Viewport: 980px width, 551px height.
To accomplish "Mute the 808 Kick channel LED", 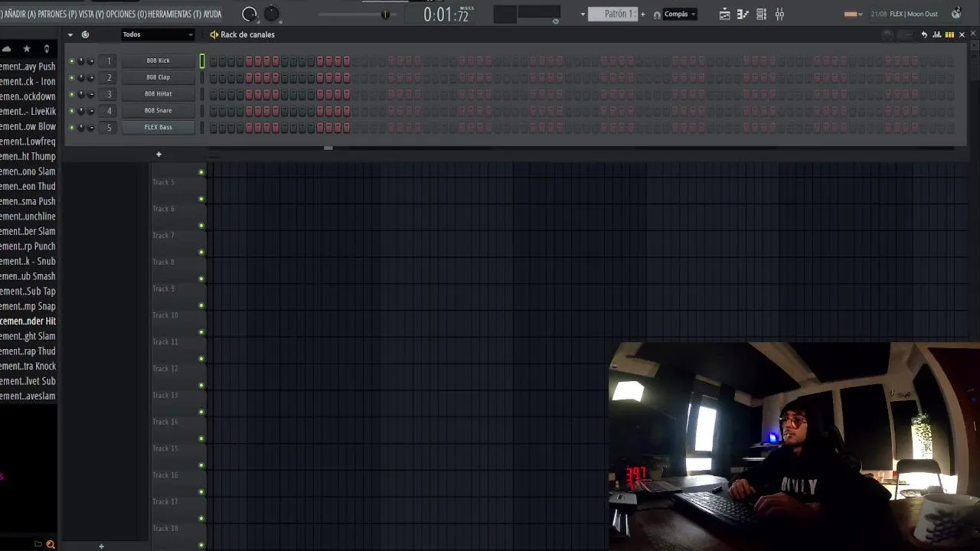I will click(x=71, y=60).
